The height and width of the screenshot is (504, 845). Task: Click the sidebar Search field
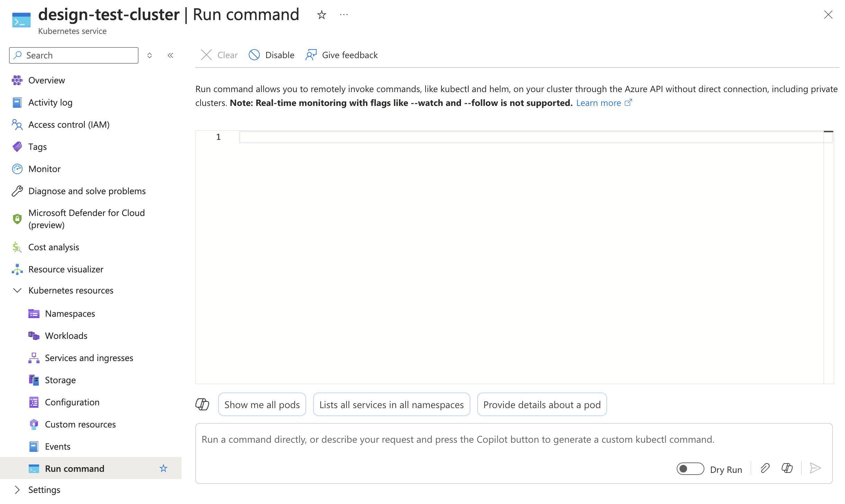[74, 55]
